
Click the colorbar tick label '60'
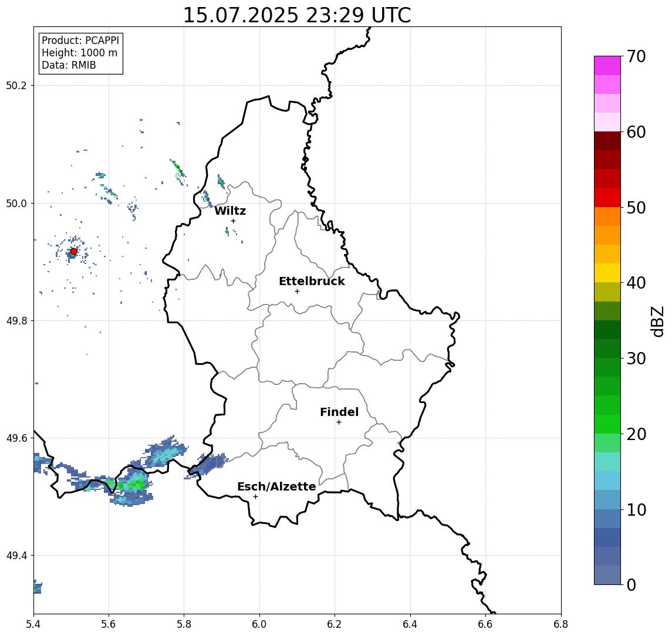click(x=636, y=132)
